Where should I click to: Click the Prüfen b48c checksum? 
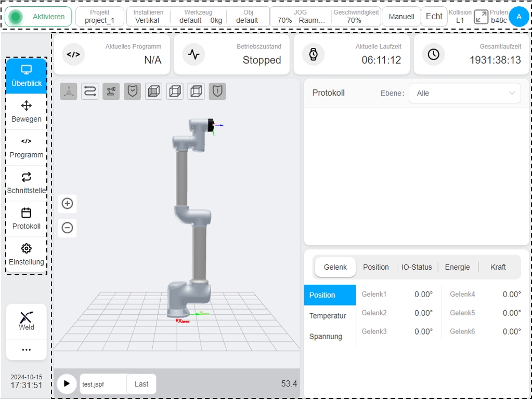pos(499,17)
